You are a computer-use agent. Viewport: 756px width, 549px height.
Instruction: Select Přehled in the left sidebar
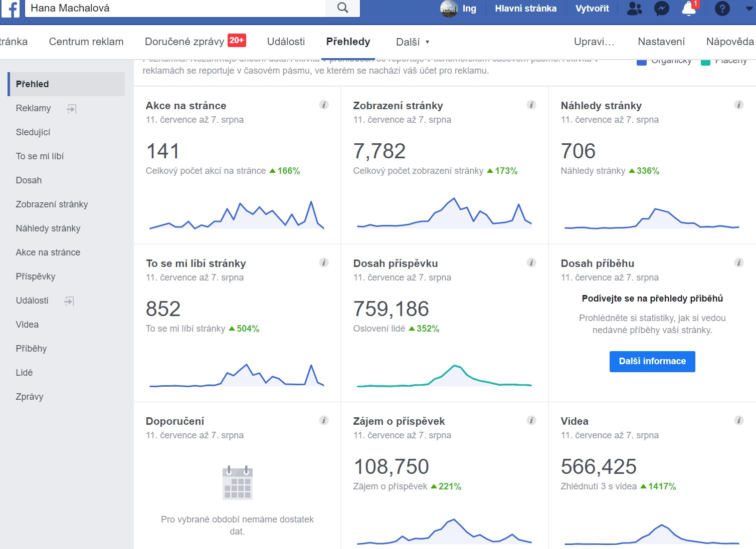coord(66,84)
